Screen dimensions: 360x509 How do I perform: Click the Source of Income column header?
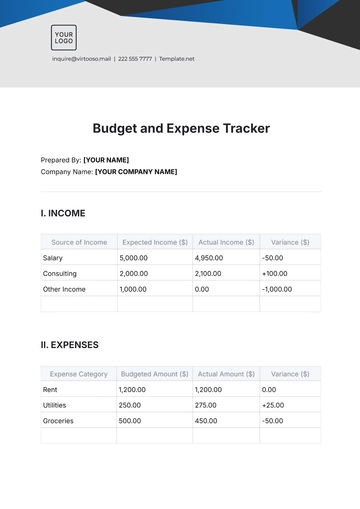click(x=79, y=242)
